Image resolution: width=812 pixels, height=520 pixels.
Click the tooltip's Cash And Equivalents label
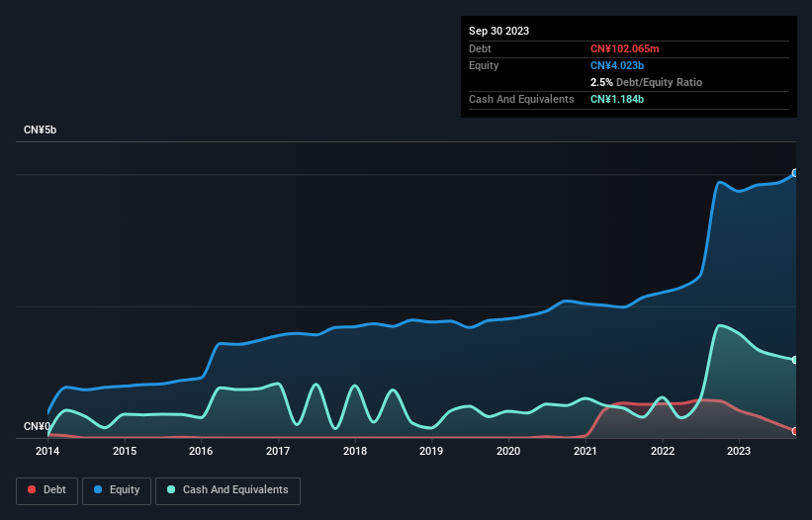click(x=521, y=99)
